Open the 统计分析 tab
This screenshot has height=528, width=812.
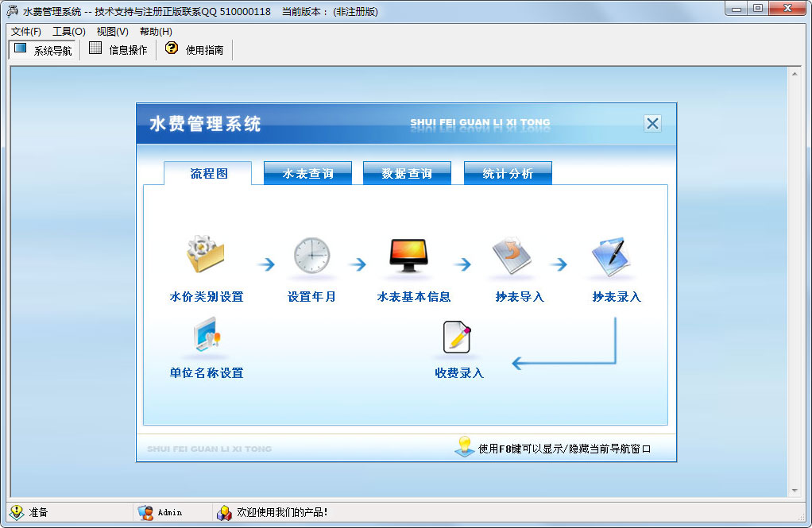click(508, 173)
